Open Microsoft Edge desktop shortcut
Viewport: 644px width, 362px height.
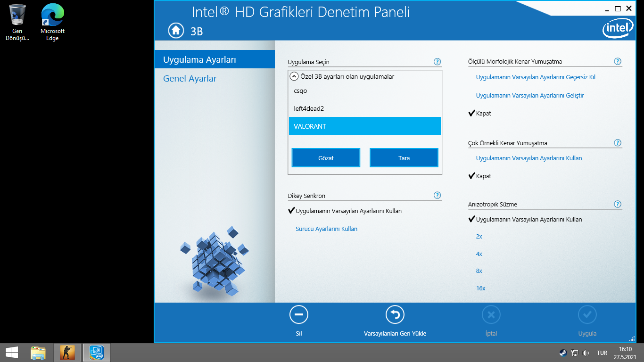coord(52,22)
